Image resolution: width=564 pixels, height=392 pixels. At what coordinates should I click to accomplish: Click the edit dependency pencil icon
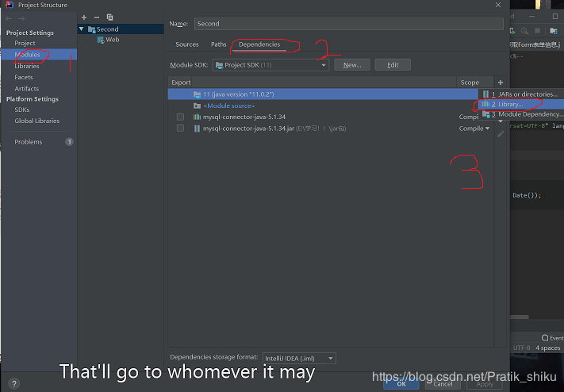501,134
